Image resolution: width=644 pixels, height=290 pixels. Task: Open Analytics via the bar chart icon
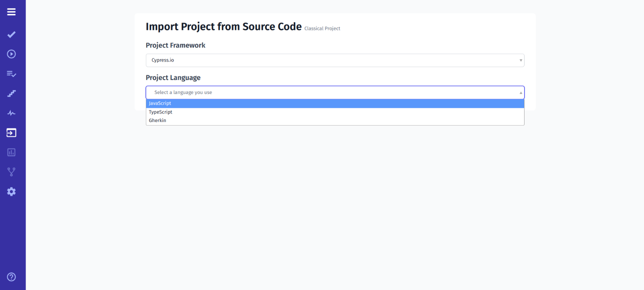(12, 152)
